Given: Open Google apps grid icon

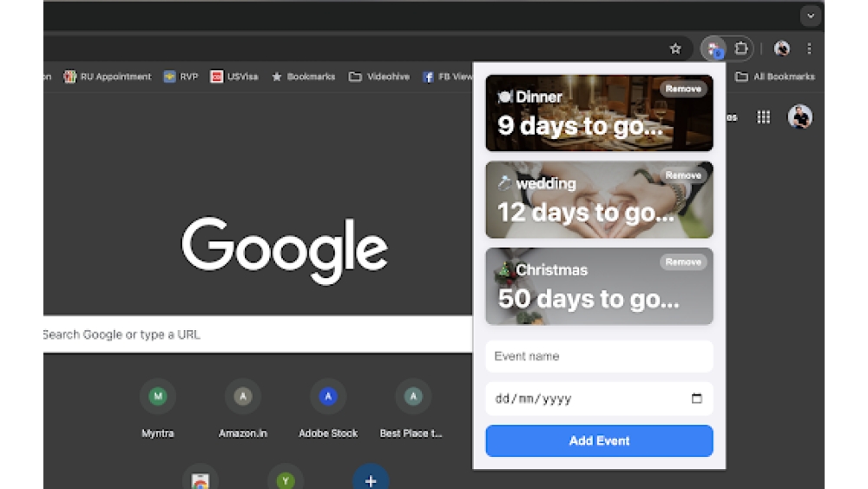Looking at the screenshot, I should (x=763, y=117).
